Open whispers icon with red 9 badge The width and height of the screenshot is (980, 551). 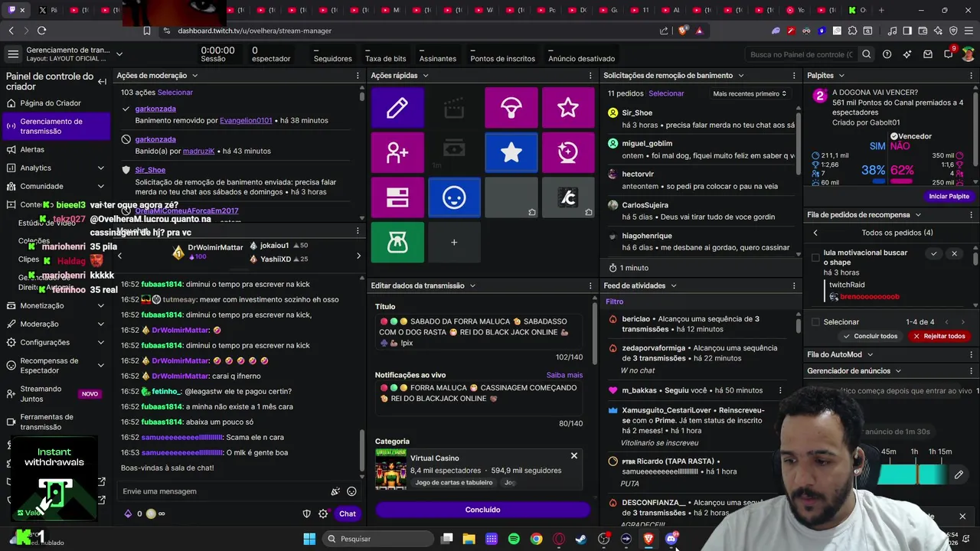click(x=949, y=54)
